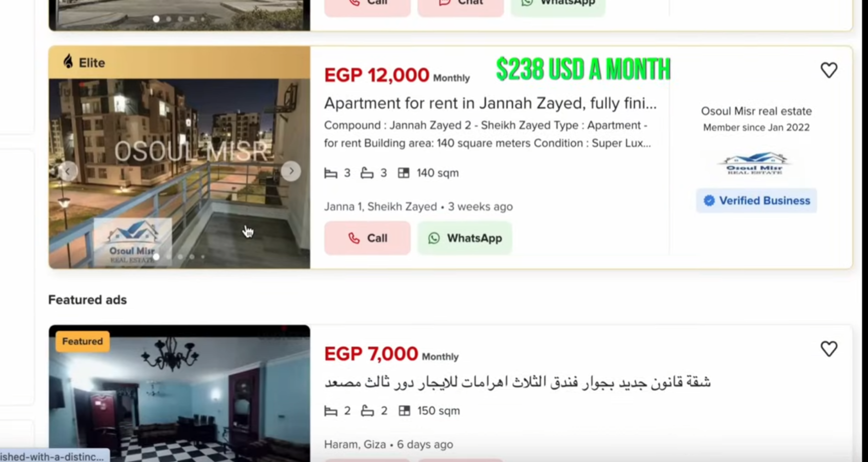Click the EGP 12,000 Monthly price
The width and height of the screenshot is (868, 462).
pyautogui.click(x=397, y=75)
